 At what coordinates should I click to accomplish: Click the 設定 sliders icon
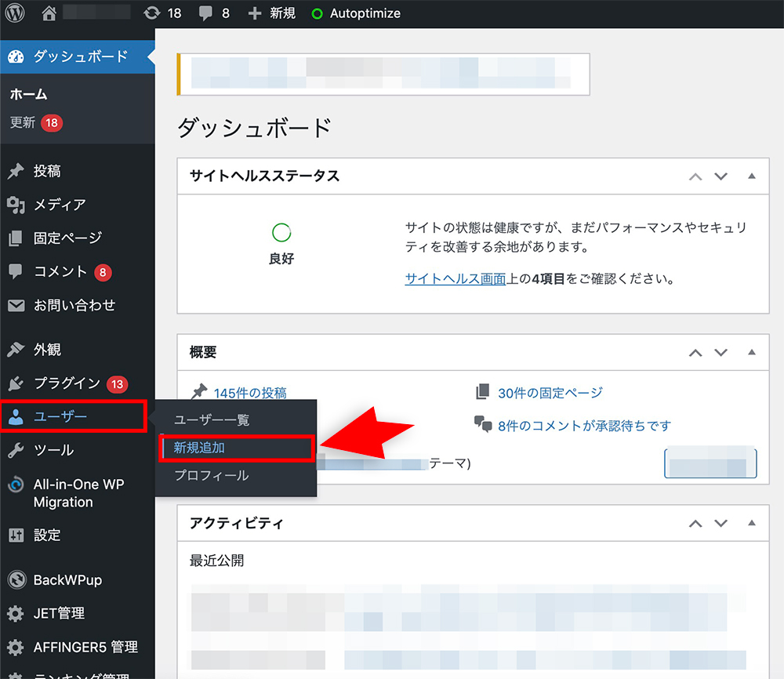(16, 536)
